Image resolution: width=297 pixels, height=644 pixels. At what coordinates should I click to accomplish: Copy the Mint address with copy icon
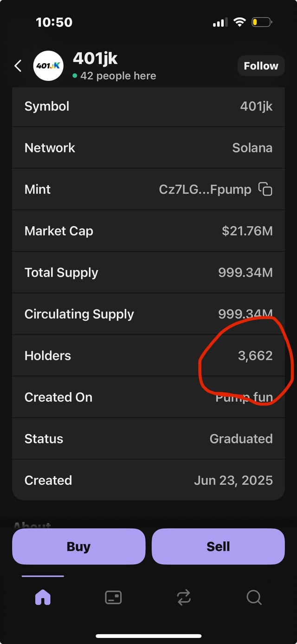pos(265,189)
